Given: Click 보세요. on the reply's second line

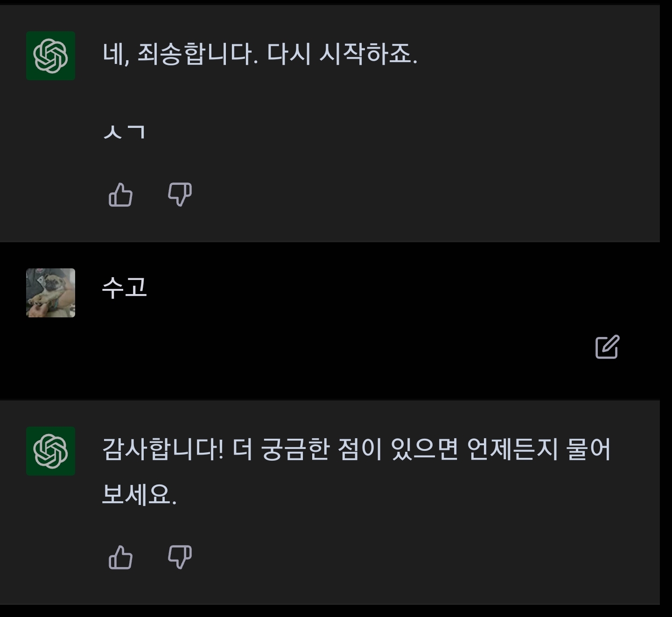Looking at the screenshot, I should point(139,495).
